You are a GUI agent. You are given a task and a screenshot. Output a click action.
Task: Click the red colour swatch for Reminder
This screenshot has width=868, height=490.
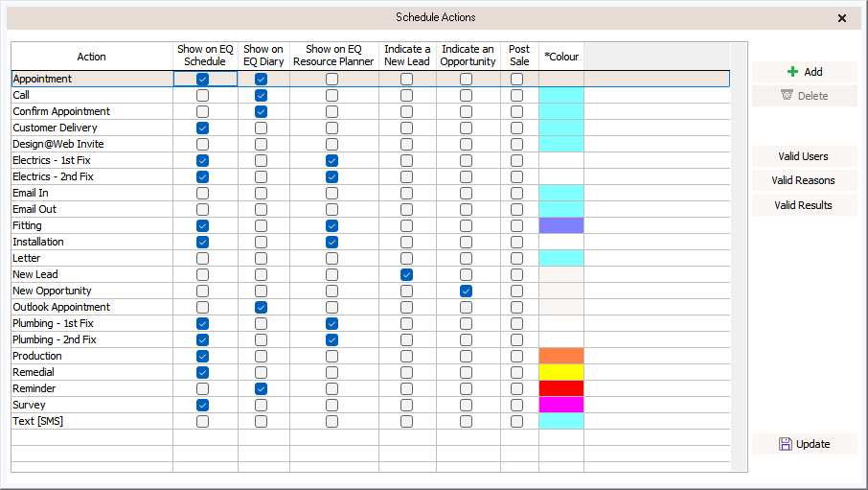point(561,388)
